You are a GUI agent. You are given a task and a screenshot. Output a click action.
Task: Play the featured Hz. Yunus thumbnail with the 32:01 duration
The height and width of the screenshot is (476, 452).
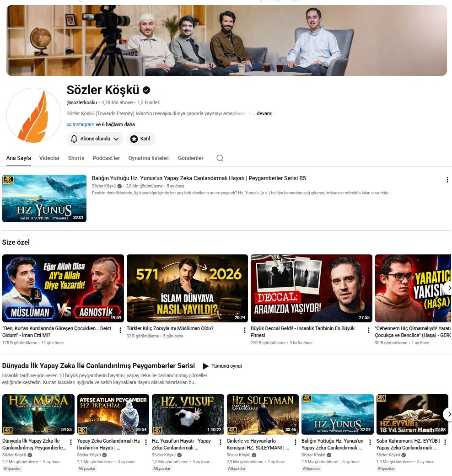44,198
